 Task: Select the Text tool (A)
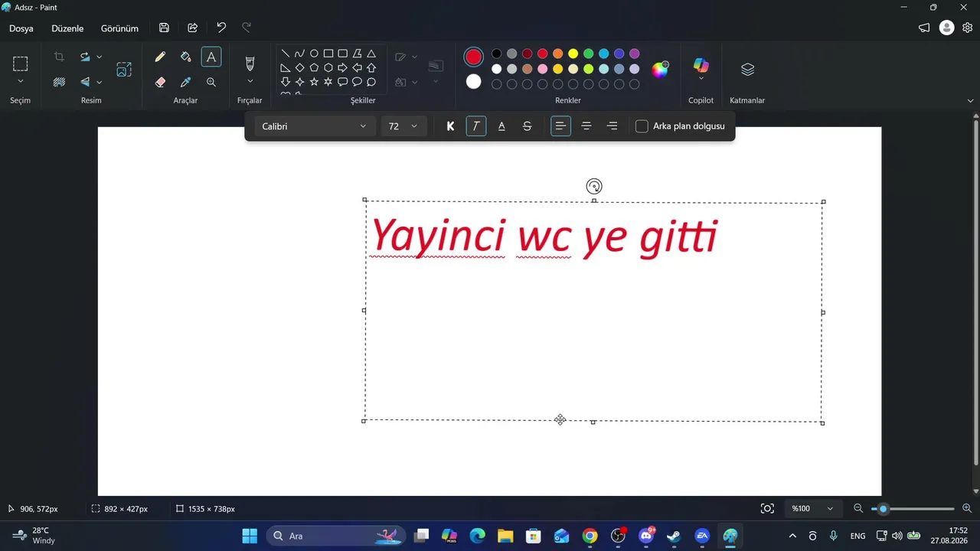tap(211, 57)
